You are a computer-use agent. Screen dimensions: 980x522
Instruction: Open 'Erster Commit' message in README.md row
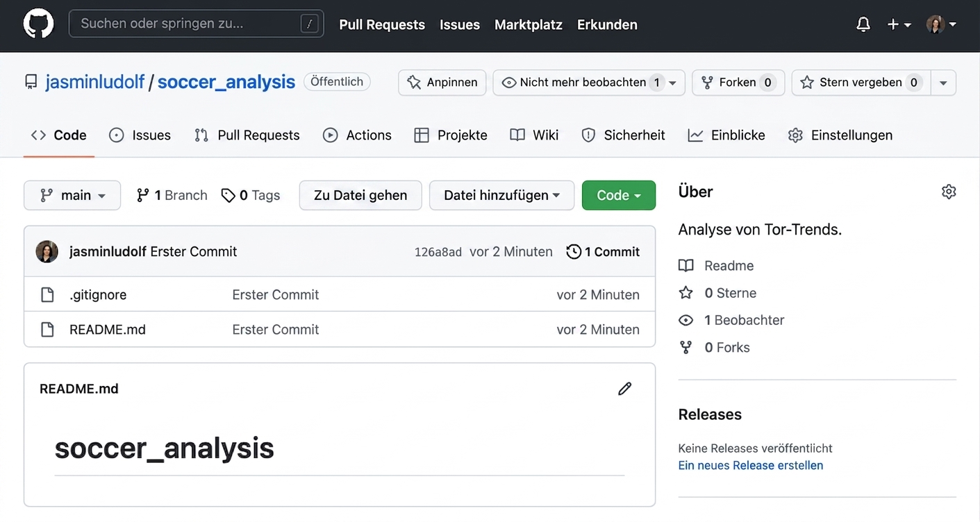point(276,330)
